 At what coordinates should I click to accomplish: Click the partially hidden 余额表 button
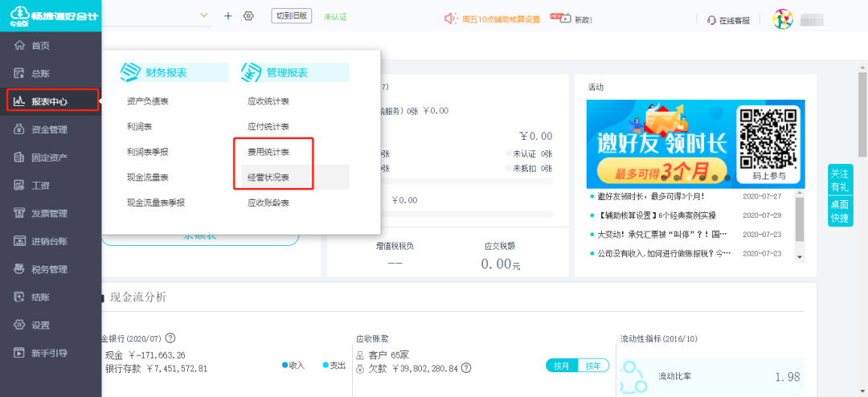200,236
